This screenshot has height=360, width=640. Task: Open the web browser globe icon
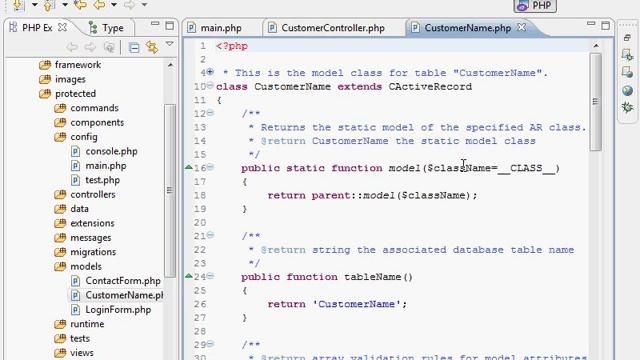(x=627, y=90)
